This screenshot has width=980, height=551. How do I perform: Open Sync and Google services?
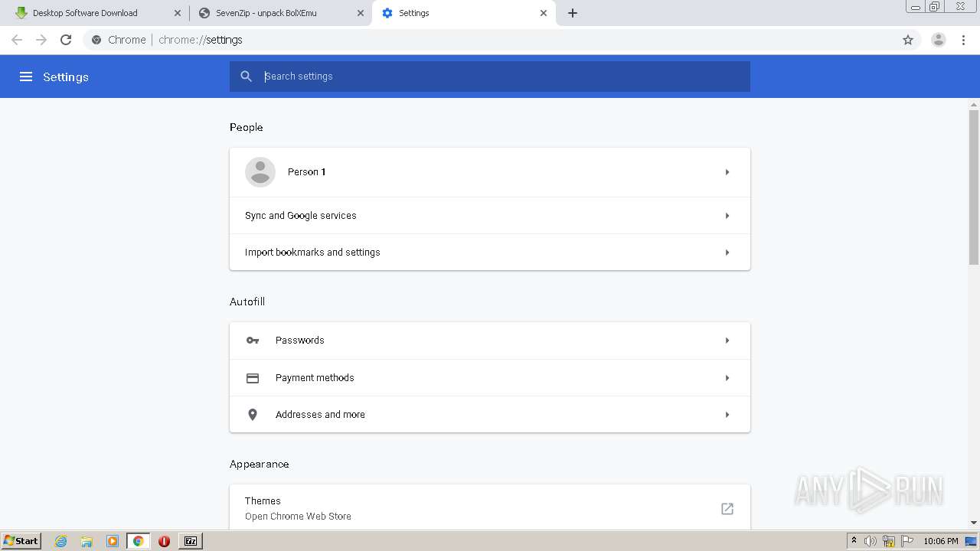[x=490, y=216]
